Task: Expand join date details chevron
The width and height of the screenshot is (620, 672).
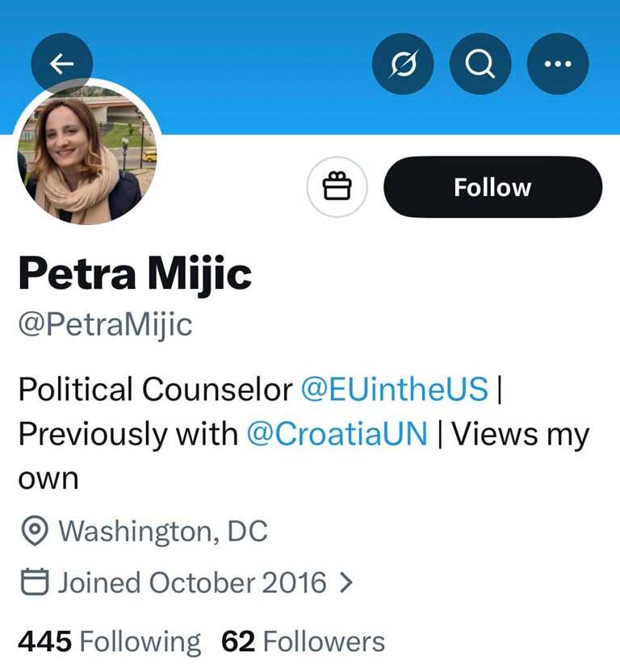Action: pyautogui.click(x=346, y=582)
